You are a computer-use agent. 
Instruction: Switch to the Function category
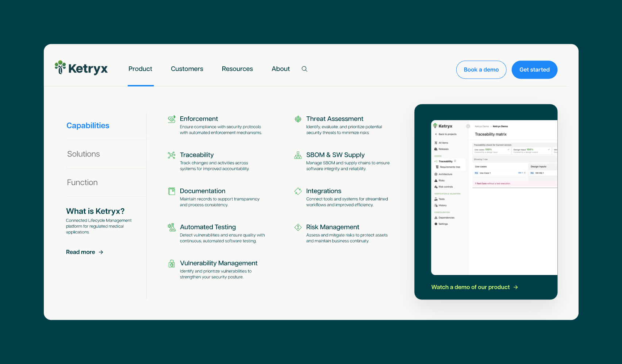coord(82,183)
